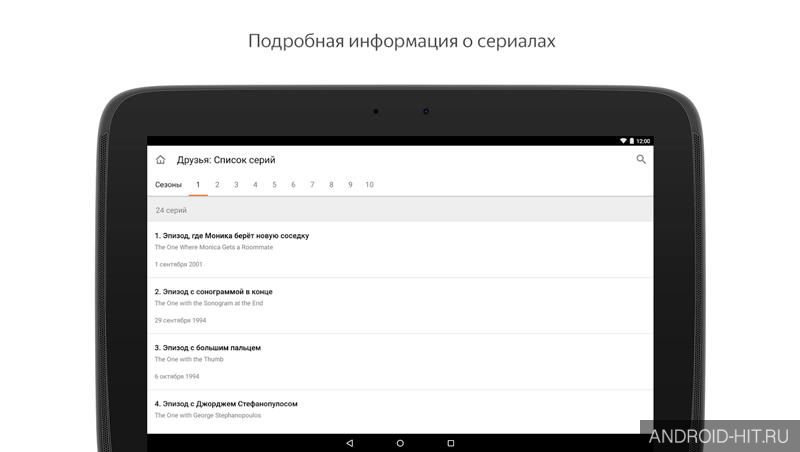Open search with the magnifier icon
The height and width of the screenshot is (452, 800).
coord(641,159)
